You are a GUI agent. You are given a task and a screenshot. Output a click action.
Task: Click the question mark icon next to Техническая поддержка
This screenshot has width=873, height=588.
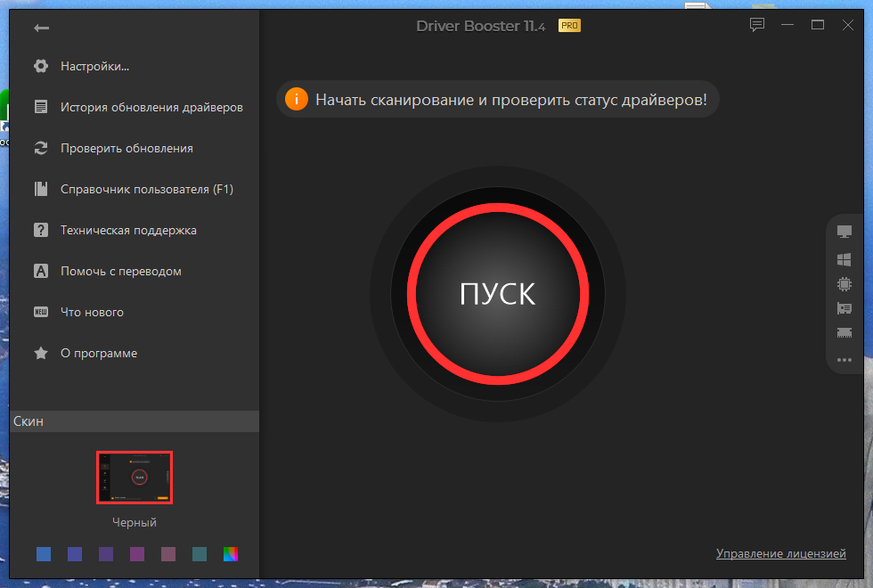coord(41,230)
